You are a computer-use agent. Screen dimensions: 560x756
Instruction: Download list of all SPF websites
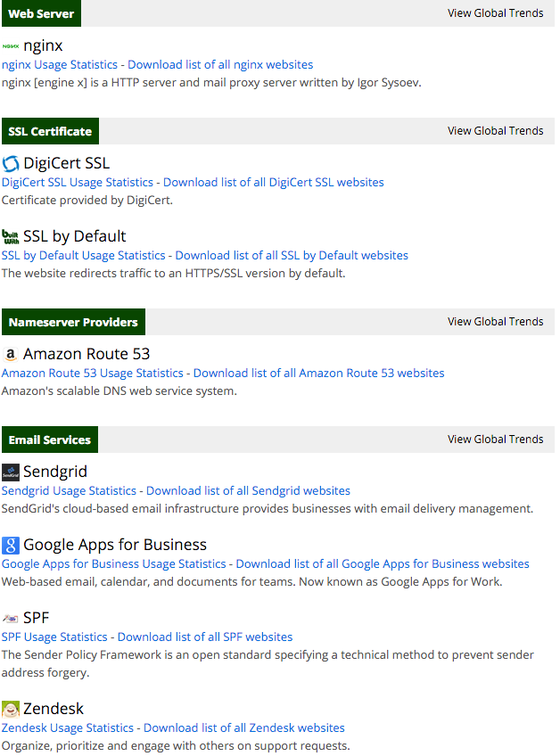coord(205,637)
